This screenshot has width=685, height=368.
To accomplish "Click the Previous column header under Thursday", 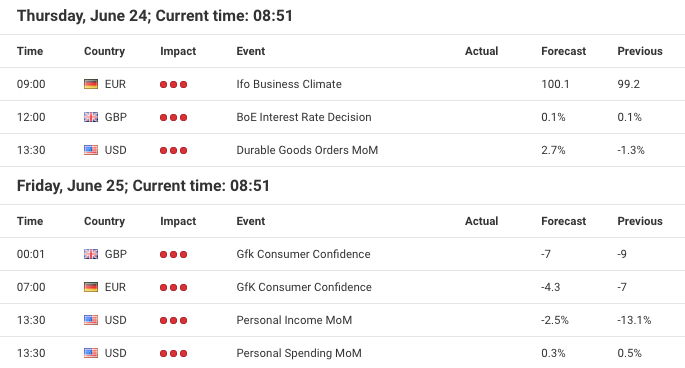I will pyautogui.click(x=640, y=51).
